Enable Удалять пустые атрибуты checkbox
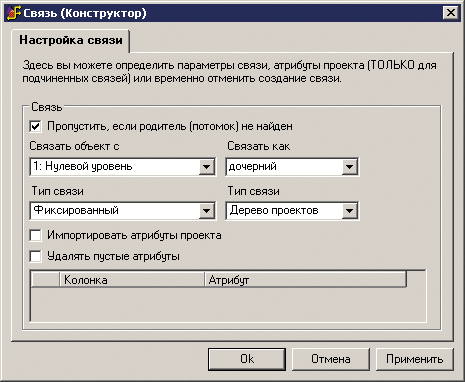465x382 pixels. (x=35, y=256)
